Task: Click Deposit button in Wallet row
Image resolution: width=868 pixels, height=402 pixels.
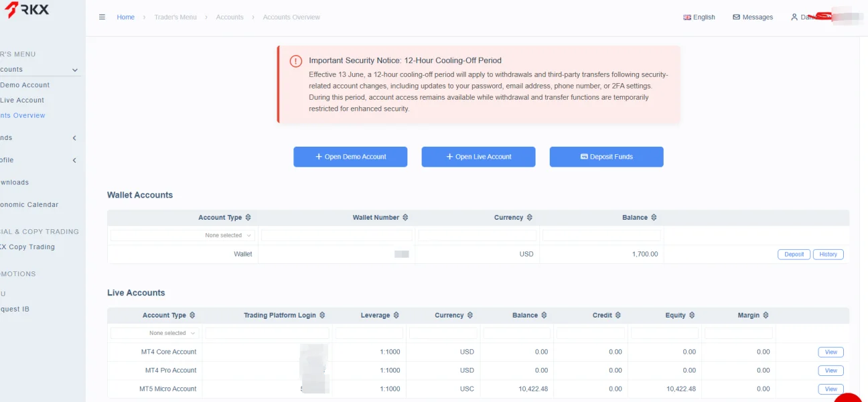Action: coord(794,255)
